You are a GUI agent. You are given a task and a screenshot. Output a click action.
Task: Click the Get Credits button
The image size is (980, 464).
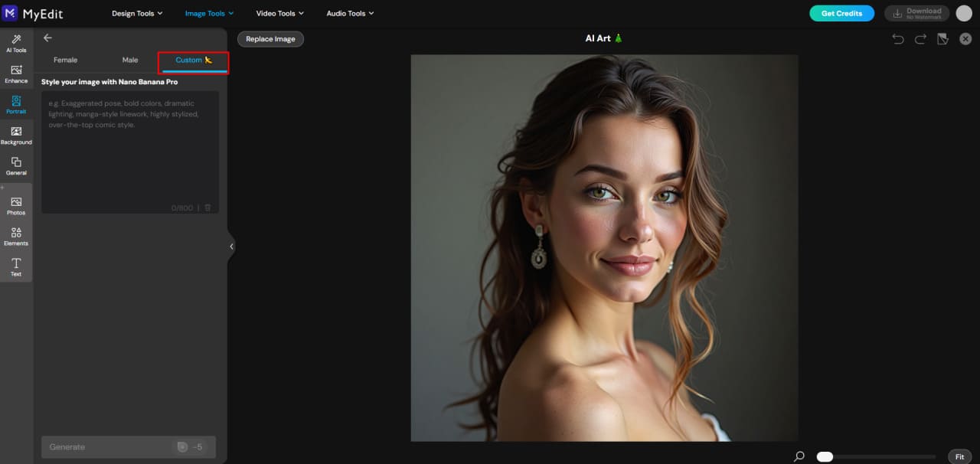[842, 13]
